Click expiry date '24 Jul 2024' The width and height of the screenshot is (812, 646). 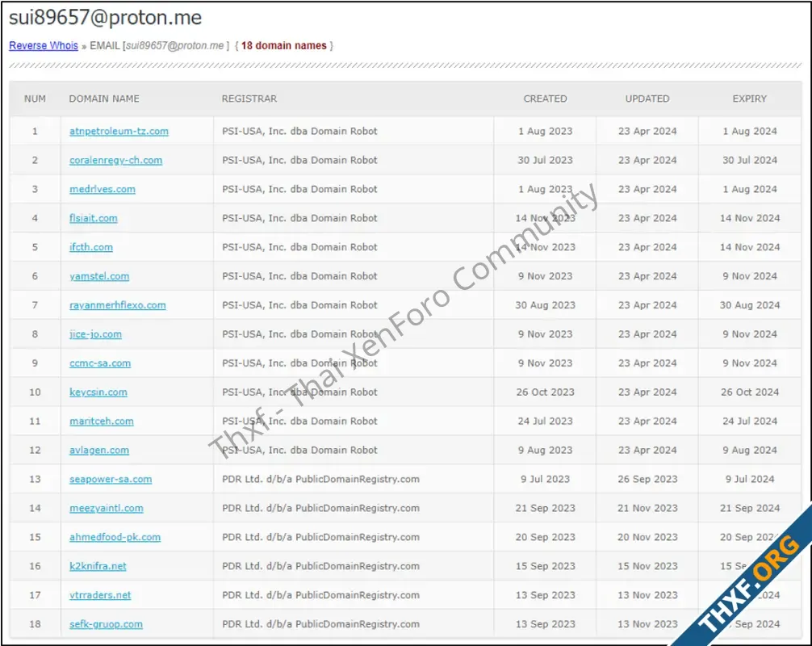[750, 422]
